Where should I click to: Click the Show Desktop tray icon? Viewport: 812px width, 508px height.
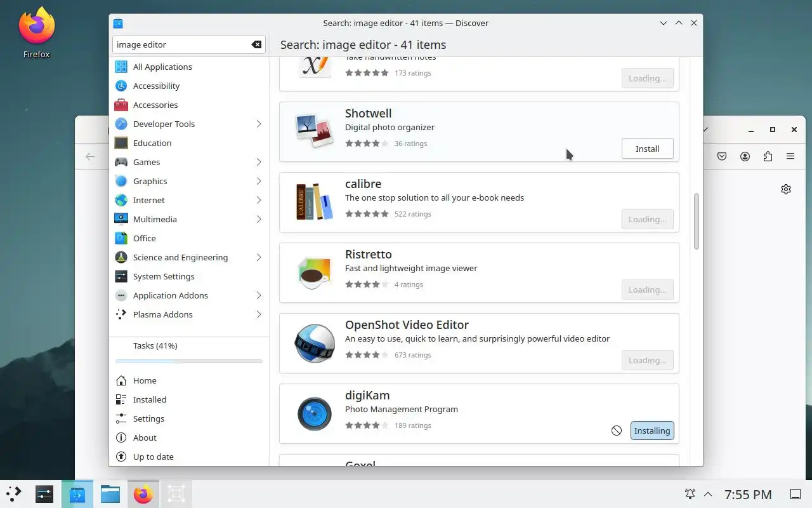[795, 494]
